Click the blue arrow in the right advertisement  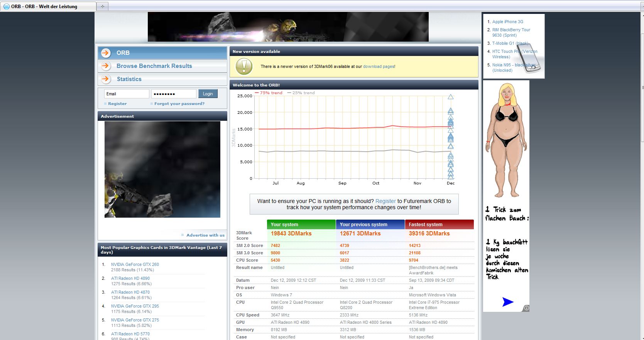point(508,302)
